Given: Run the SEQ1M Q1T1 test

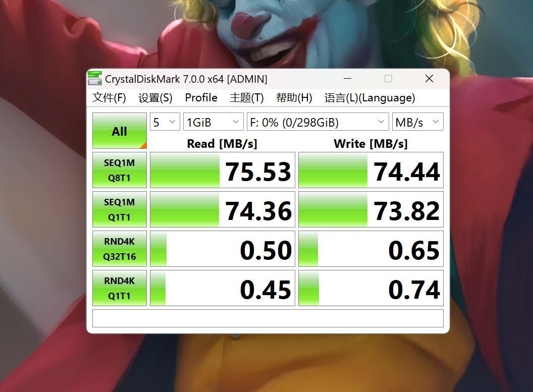Looking at the screenshot, I should point(120,209).
